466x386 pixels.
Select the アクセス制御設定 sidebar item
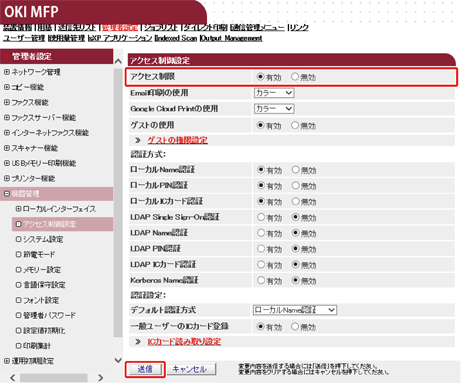50,224
